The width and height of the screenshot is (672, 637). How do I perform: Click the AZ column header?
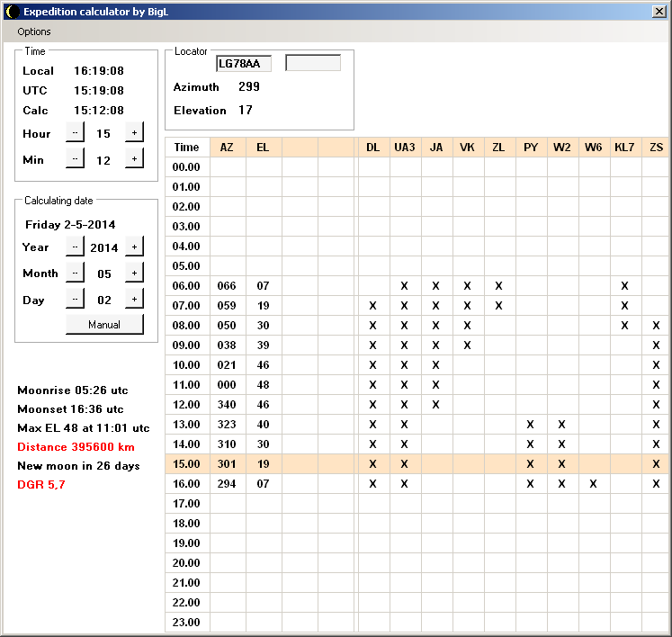pyautogui.click(x=227, y=148)
